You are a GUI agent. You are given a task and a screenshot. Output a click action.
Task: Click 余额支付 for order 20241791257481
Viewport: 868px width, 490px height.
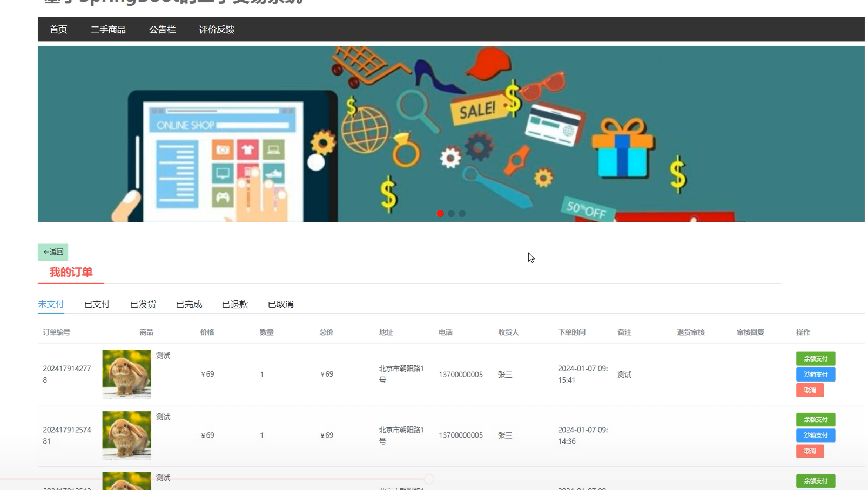(x=816, y=420)
